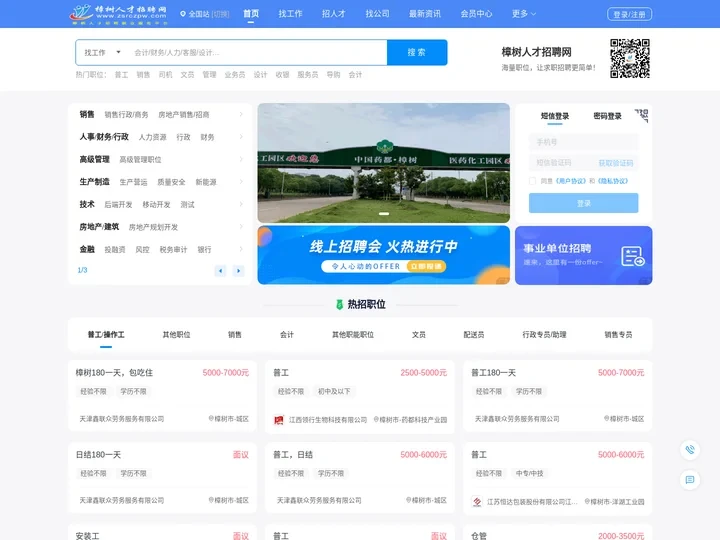Click hot keyword 导购
Viewport: 720px width, 540px height.
tap(333, 75)
